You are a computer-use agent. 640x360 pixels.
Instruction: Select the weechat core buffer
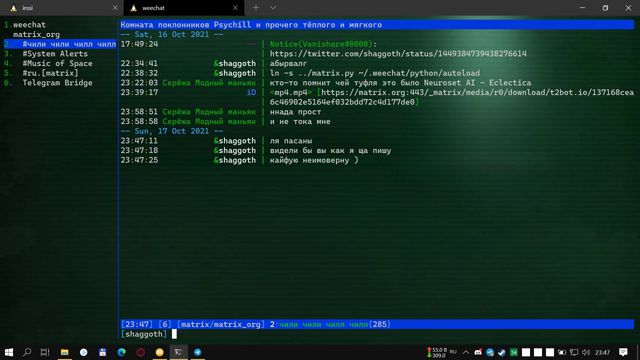(29, 25)
